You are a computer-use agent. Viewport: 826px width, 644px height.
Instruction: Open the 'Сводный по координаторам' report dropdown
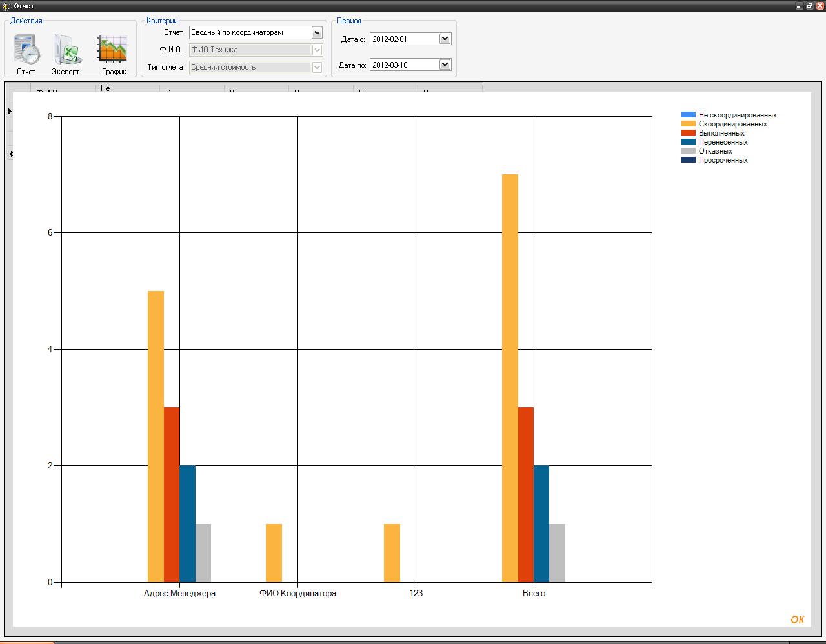tap(317, 32)
